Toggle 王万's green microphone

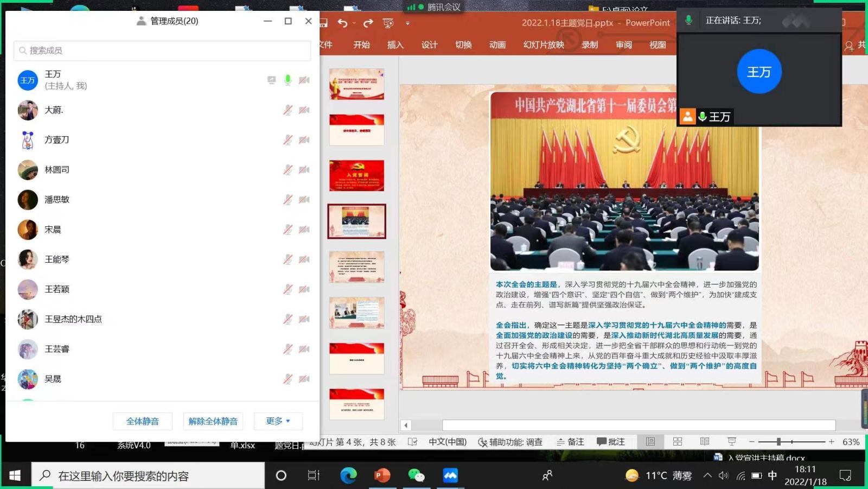(x=288, y=80)
